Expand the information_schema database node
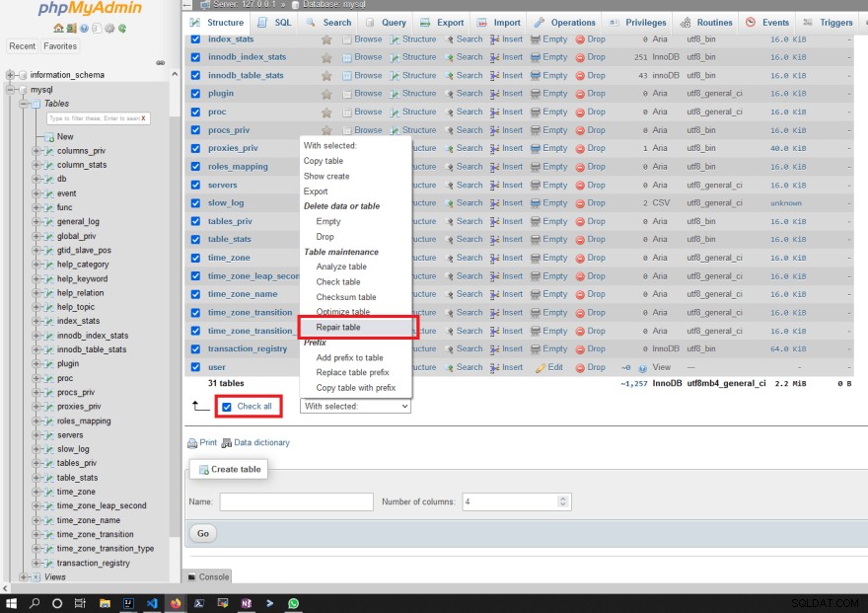 (x=10, y=75)
